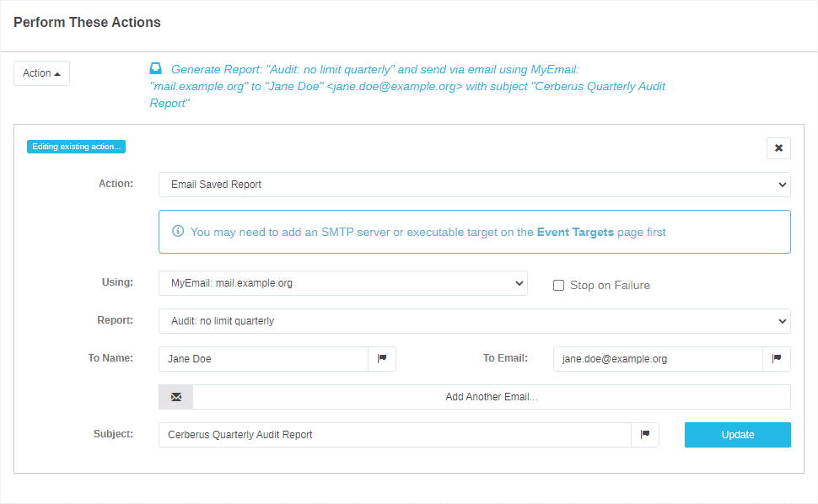This screenshot has height=504, width=818.
Task: Click the inbox icon beside the action summary
Action: [156, 69]
